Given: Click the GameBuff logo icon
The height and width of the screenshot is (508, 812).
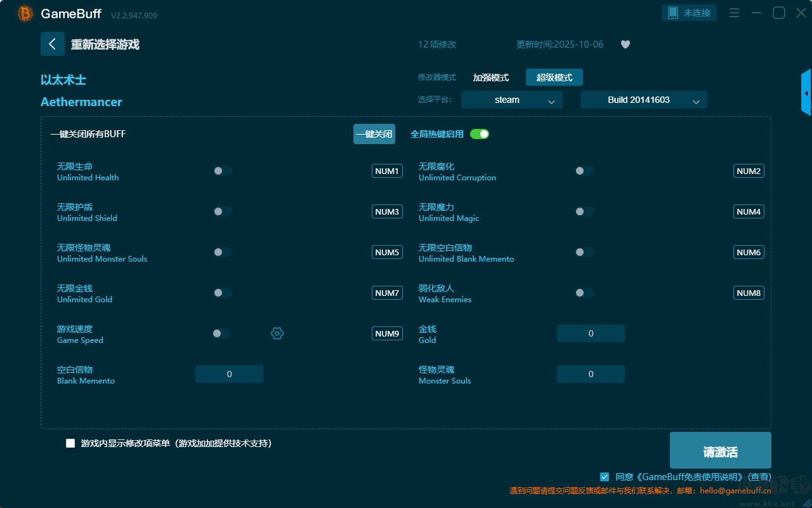Looking at the screenshot, I should click(25, 13).
